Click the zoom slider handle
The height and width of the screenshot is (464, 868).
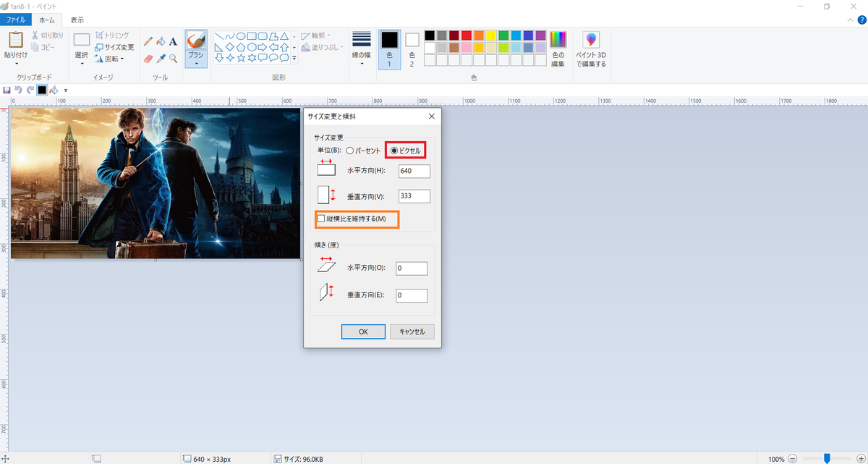coord(827,459)
